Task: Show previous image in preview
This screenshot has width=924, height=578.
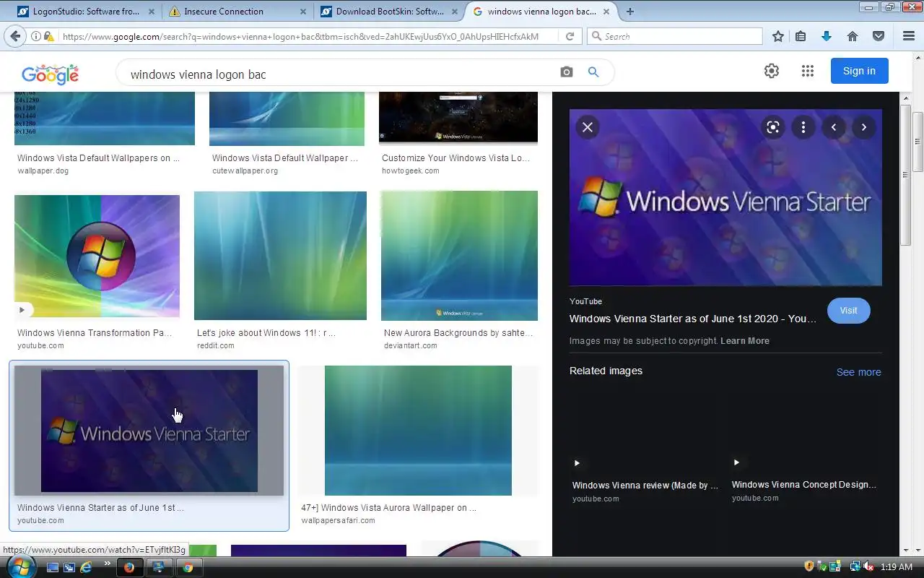Action: [834, 127]
